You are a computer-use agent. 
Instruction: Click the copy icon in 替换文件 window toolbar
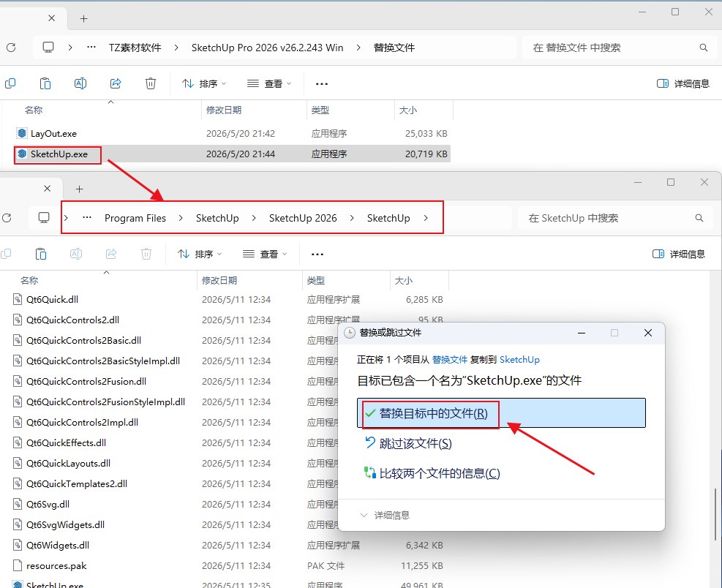point(10,83)
